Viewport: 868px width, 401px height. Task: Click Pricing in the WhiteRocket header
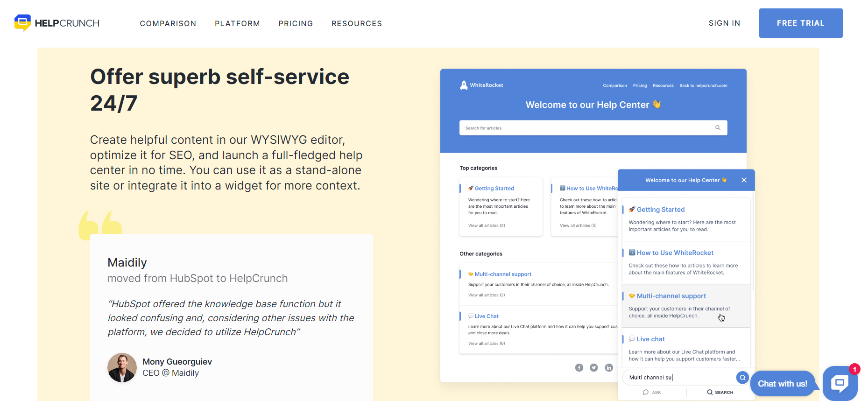640,85
